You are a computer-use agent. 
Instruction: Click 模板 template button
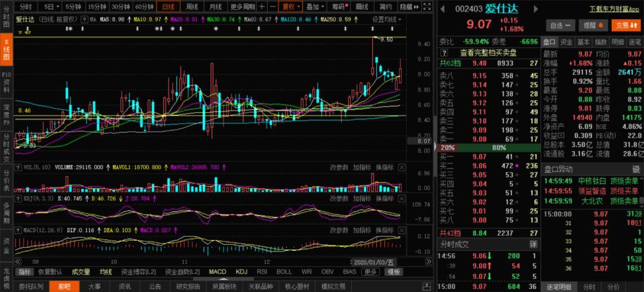point(394,272)
